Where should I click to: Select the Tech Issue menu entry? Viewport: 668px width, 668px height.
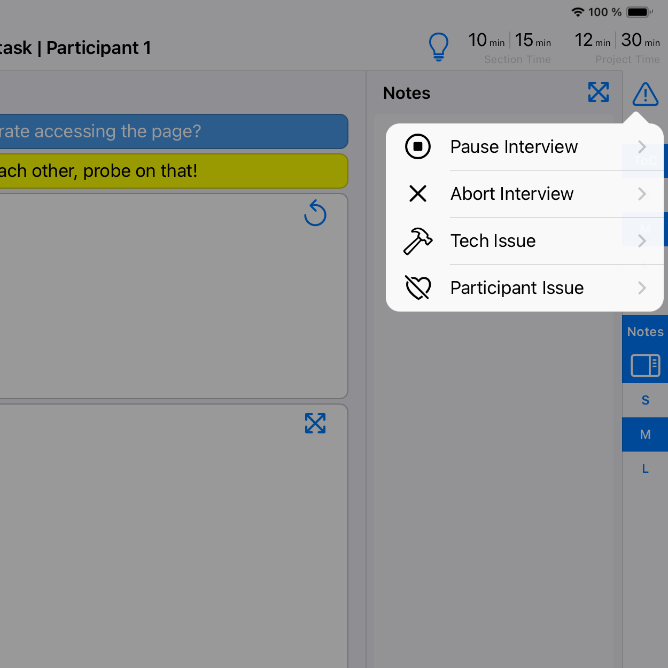click(x=524, y=241)
